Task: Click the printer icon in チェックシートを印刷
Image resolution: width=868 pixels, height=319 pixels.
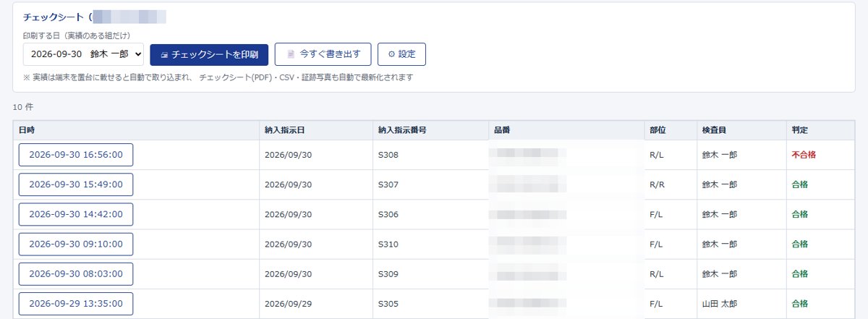Action: coord(164,54)
